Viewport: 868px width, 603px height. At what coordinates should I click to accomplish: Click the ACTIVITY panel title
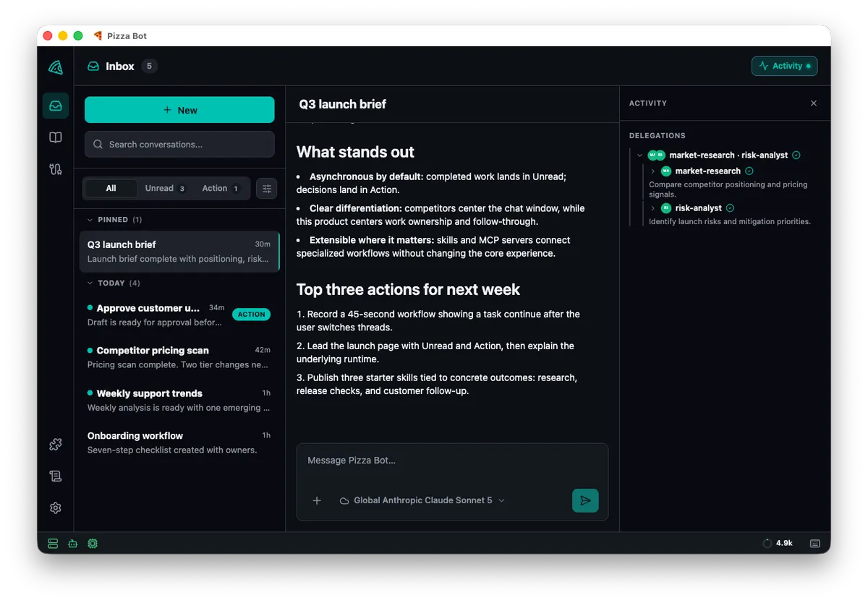pyautogui.click(x=648, y=103)
